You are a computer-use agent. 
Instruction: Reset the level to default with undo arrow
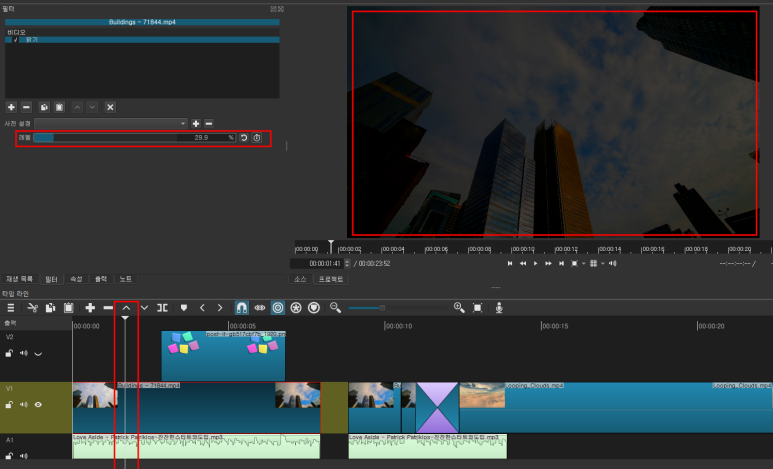[244, 138]
